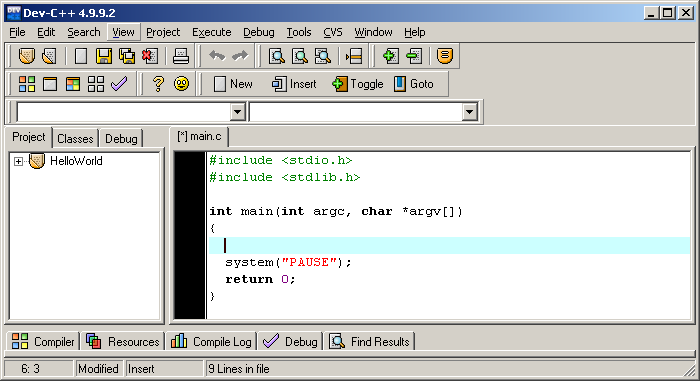Open the Resources bottom panel tab
The width and height of the screenshot is (700, 381).
[123, 342]
